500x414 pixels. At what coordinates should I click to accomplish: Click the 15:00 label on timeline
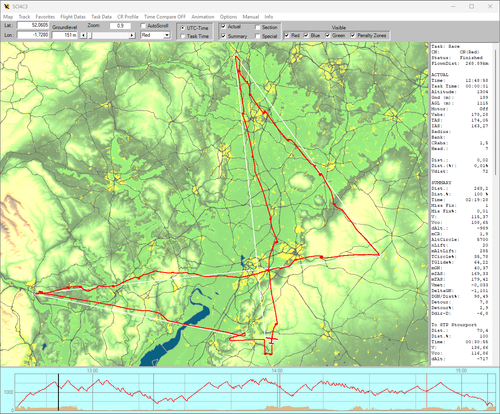pos(461,370)
